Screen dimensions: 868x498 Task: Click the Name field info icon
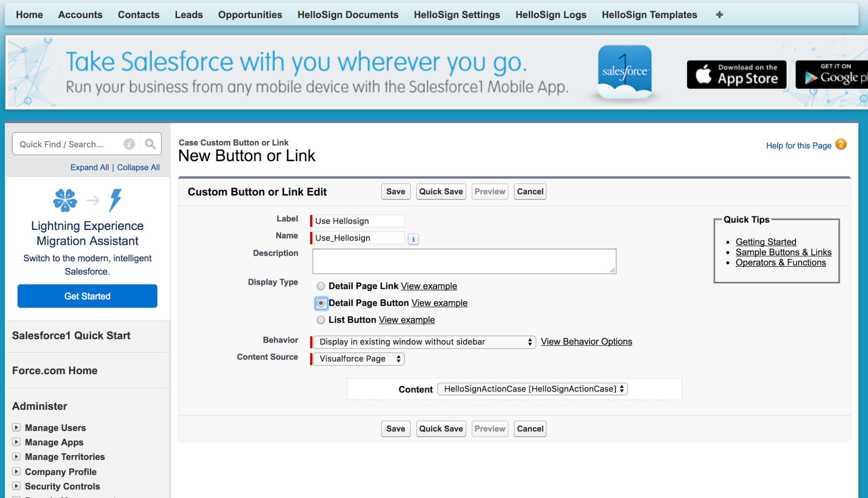[413, 238]
